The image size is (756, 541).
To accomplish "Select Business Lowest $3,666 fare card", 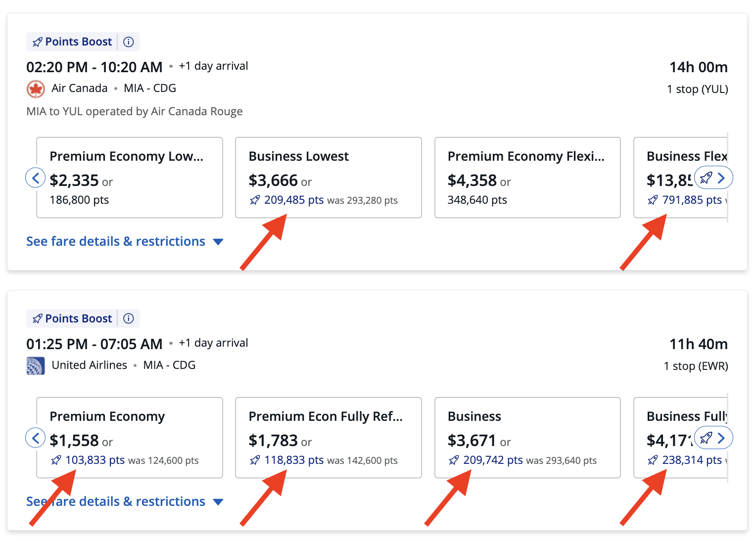I will [329, 178].
